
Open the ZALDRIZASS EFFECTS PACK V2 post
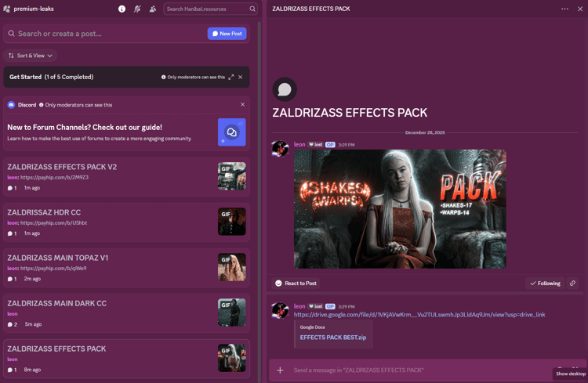(127, 177)
